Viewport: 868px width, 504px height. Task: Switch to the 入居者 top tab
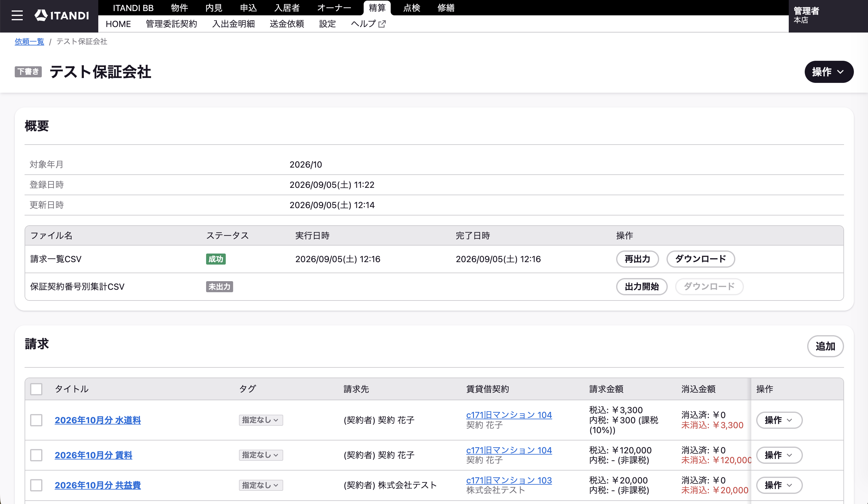pos(287,8)
